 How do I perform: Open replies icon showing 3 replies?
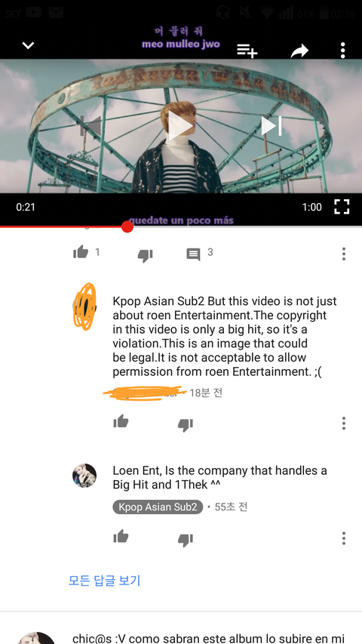pyautogui.click(x=193, y=254)
